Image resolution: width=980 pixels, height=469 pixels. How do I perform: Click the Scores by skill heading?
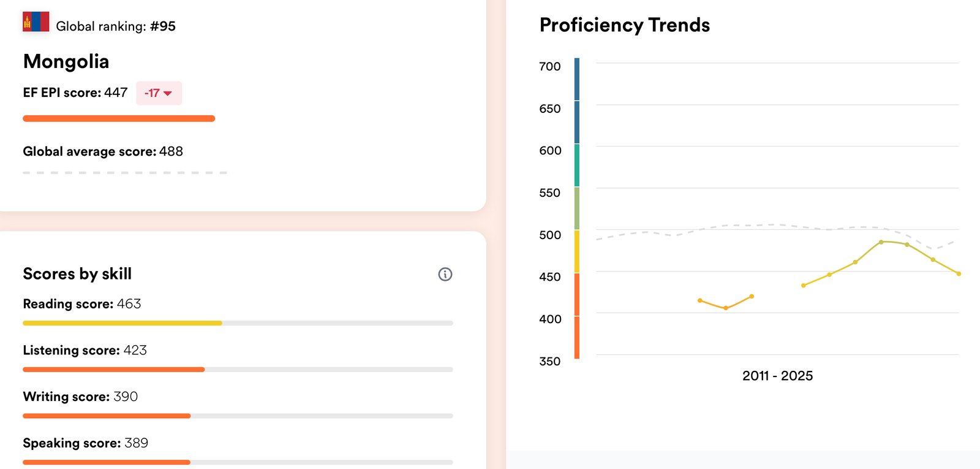tap(77, 274)
